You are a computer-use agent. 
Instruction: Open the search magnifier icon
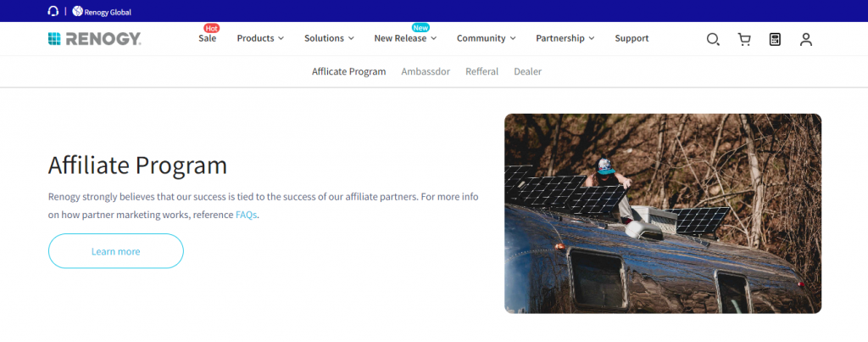click(x=713, y=39)
